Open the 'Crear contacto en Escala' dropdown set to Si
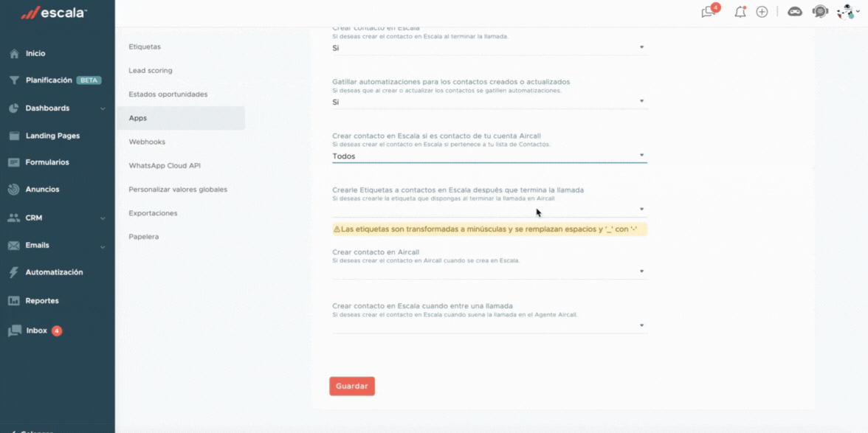This screenshot has width=868, height=433. (x=489, y=48)
